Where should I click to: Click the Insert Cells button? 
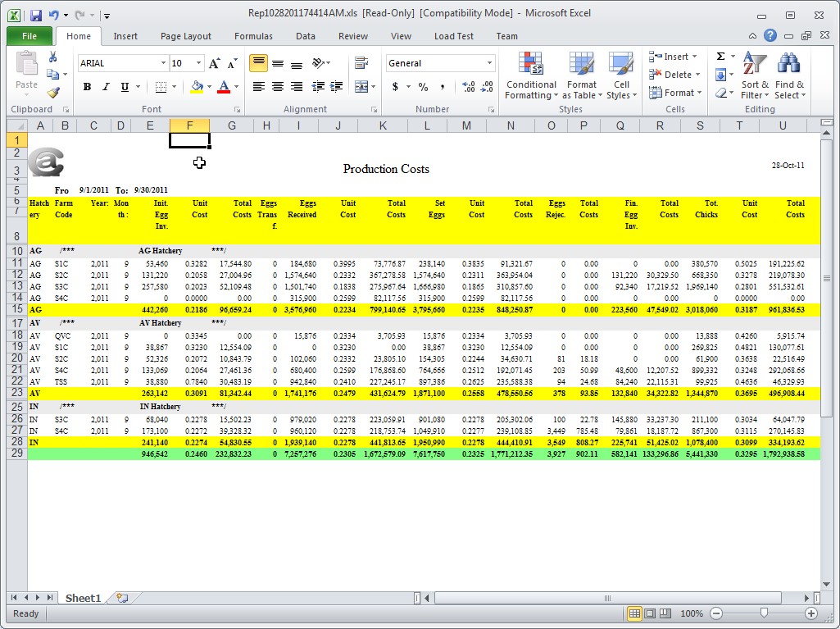coord(672,56)
